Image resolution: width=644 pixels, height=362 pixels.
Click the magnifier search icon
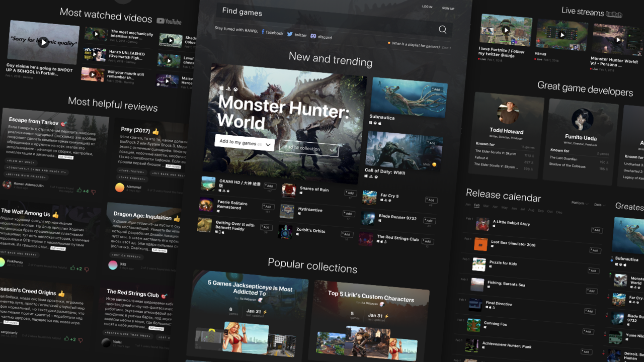pos(442,30)
